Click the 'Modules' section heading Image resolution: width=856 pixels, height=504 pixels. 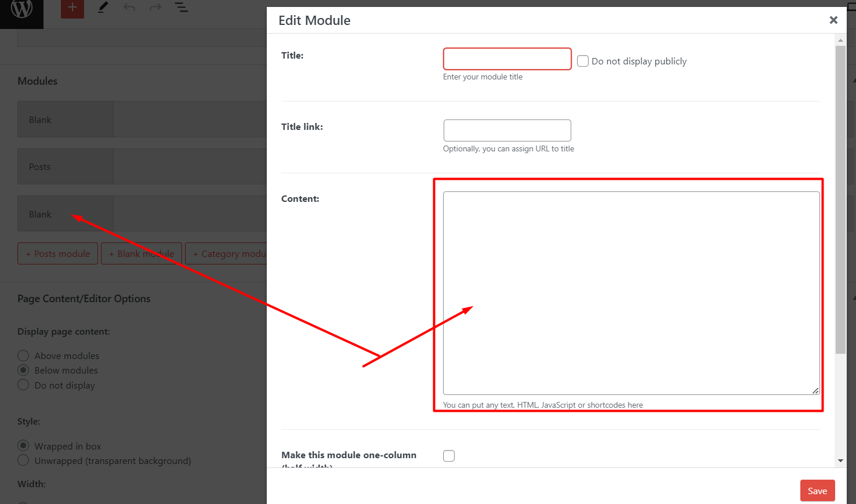pos(38,81)
